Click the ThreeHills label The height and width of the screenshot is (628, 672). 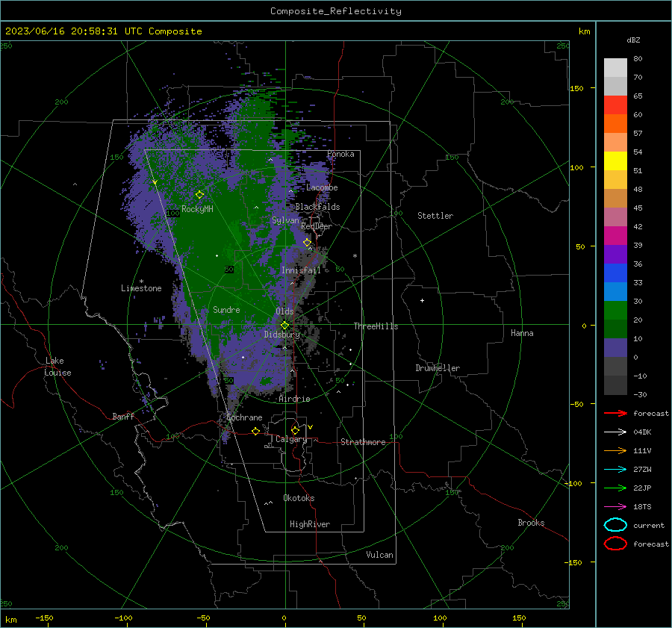click(376, 326)
